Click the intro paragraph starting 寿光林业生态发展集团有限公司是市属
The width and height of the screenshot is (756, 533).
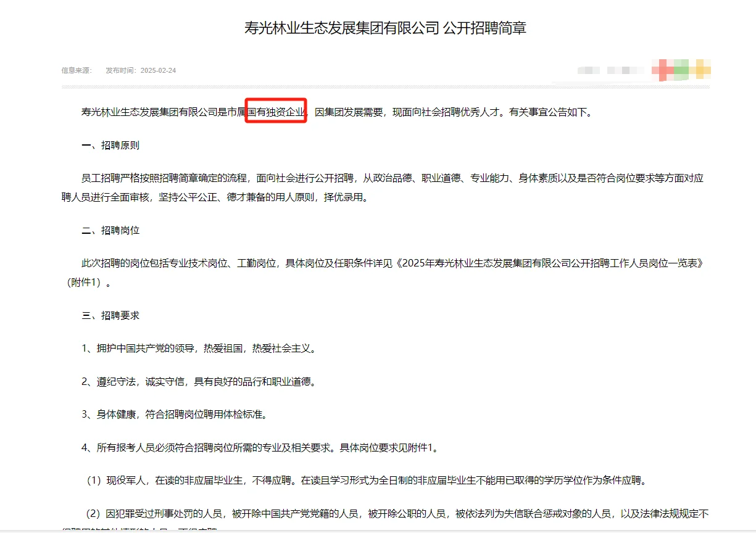point(337,113)
